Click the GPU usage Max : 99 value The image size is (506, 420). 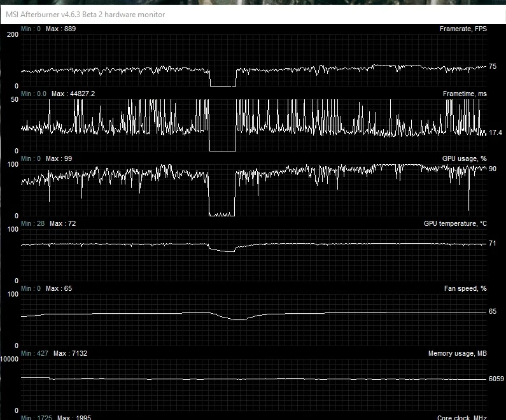pos(59,158)
